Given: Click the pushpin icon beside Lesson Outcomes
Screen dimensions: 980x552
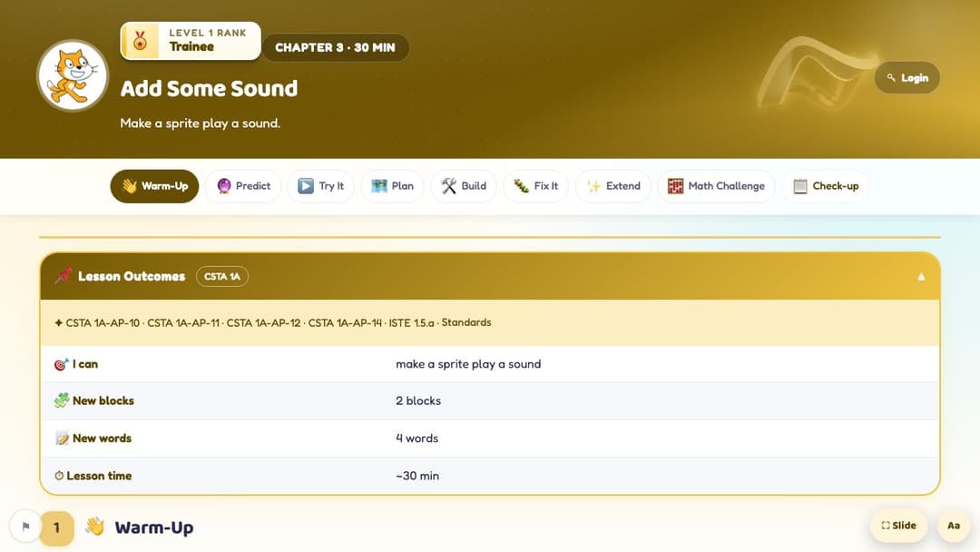Looking at the screenshot, I should point(64,276).
